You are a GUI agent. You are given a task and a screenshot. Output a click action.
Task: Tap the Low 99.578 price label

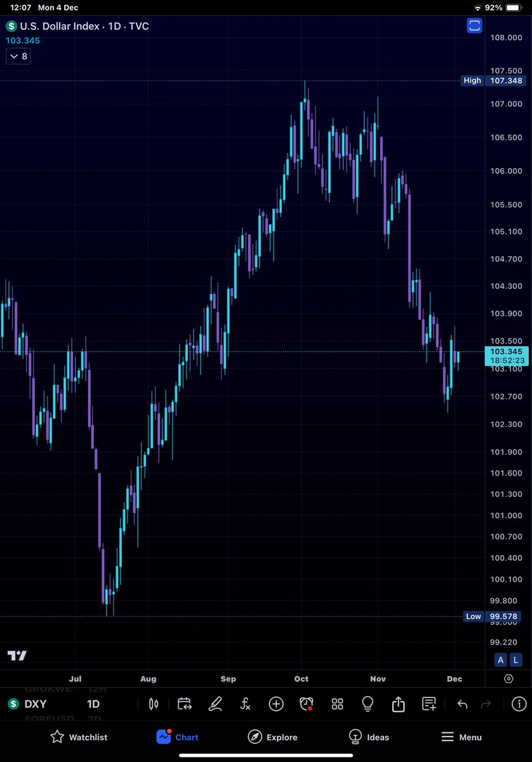493,617
